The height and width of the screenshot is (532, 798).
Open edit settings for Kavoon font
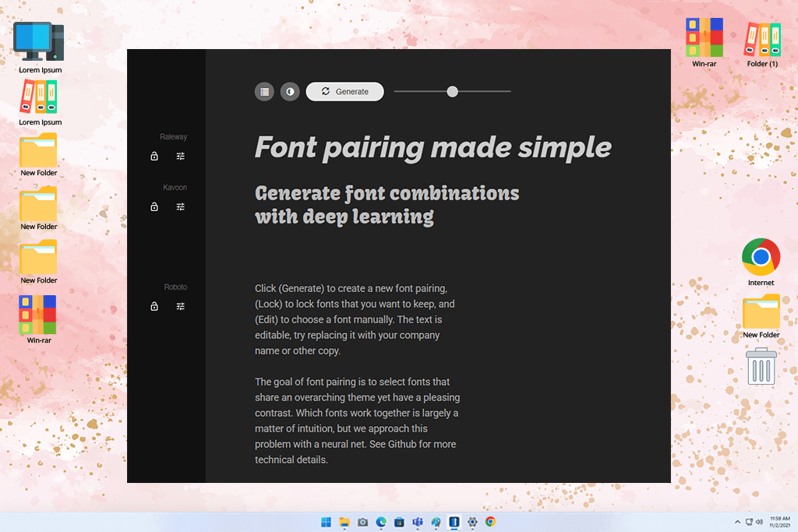181,206
